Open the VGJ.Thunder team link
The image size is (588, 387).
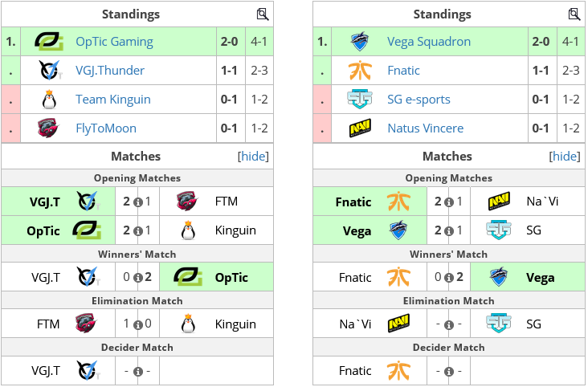tap(110, 70)
